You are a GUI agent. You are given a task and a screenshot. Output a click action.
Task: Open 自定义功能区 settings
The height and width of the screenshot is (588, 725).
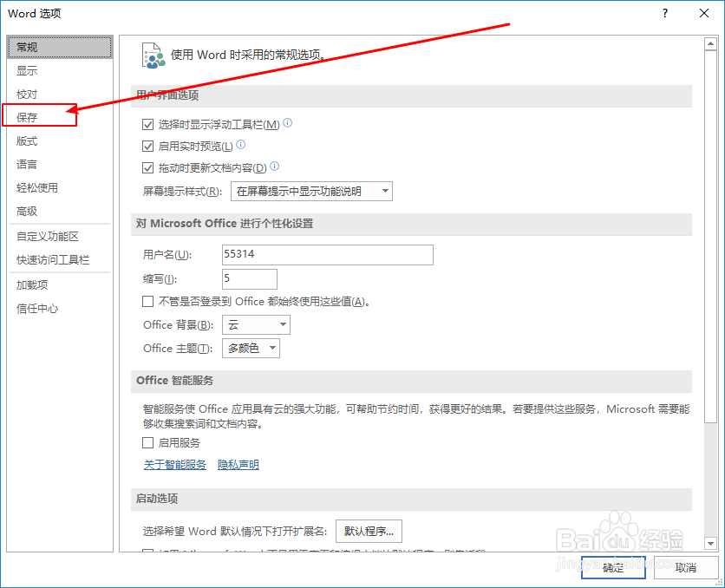pos(60,236)
